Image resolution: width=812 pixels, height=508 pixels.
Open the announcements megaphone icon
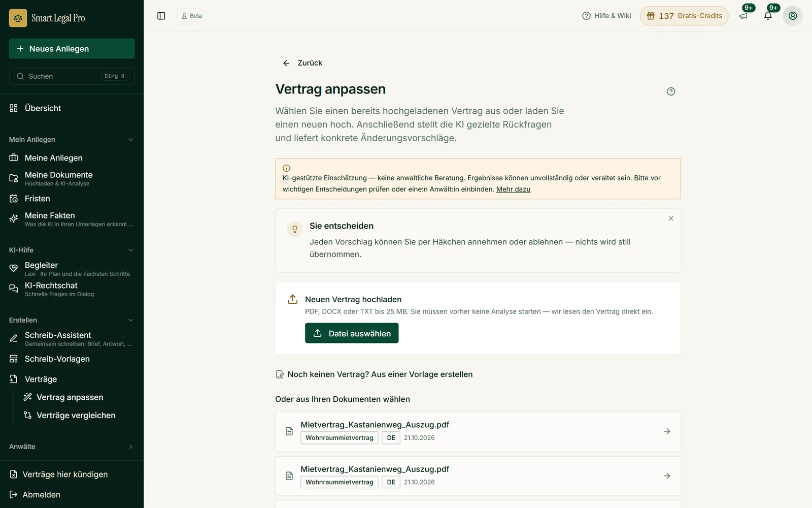[x=743, y=16]
